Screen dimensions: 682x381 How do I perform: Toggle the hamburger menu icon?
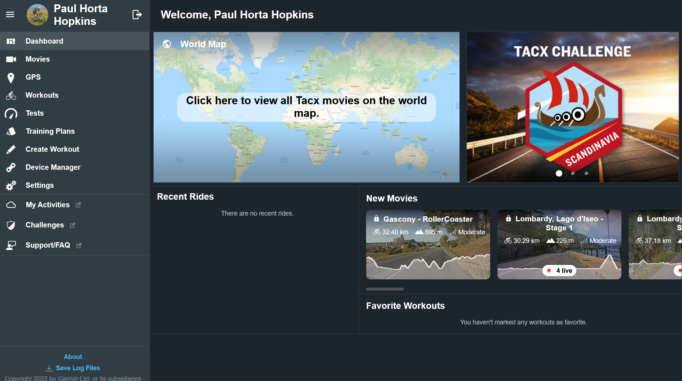10,14
